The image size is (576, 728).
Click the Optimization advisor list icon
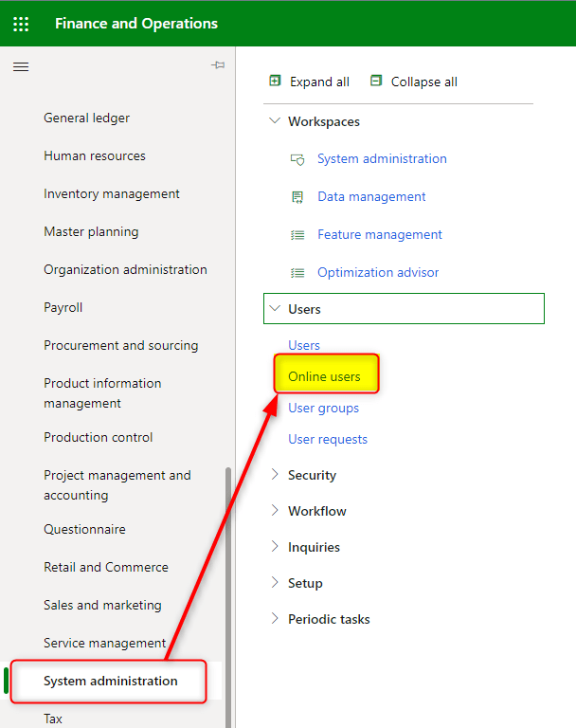point(297,273)
